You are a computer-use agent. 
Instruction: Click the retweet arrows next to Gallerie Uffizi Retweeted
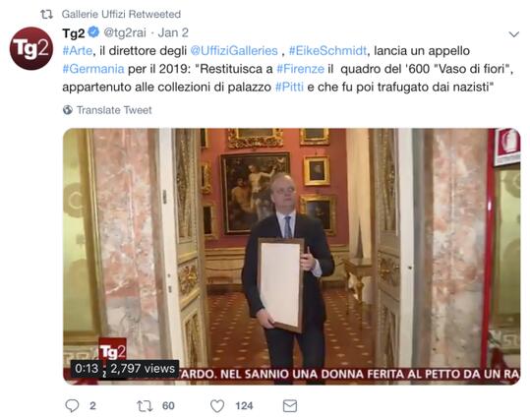46,14
